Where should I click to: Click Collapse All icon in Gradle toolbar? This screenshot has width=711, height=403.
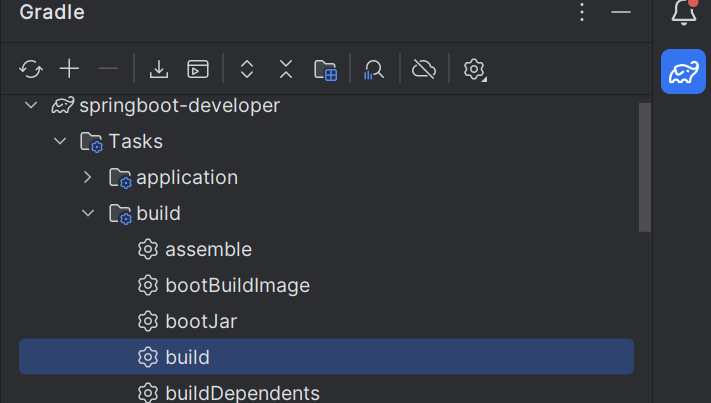pyautogui.click(x=286, y=69)
